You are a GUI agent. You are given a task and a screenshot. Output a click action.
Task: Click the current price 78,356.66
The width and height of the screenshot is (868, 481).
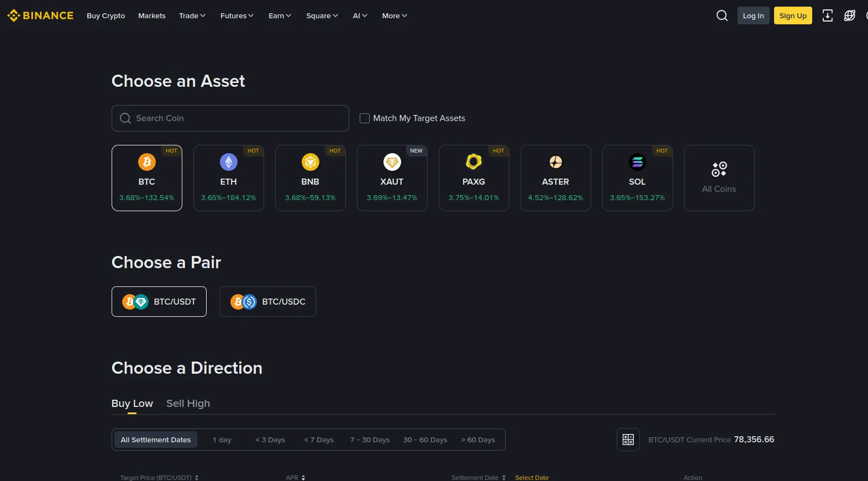[754, 440]
